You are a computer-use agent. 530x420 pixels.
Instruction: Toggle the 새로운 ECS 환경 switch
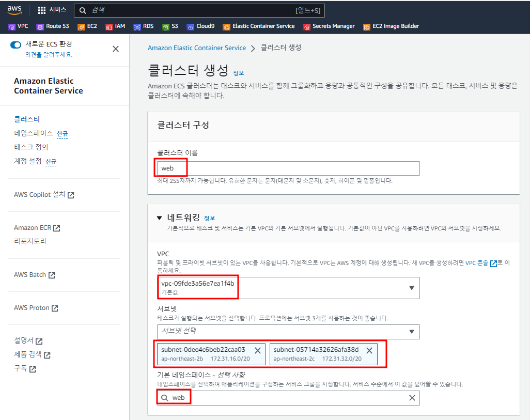(x=15, y=44)
